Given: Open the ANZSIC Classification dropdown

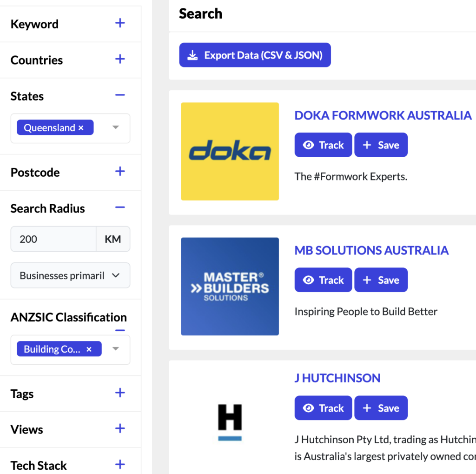Looking at the screenshot, I should pos(115,349).
